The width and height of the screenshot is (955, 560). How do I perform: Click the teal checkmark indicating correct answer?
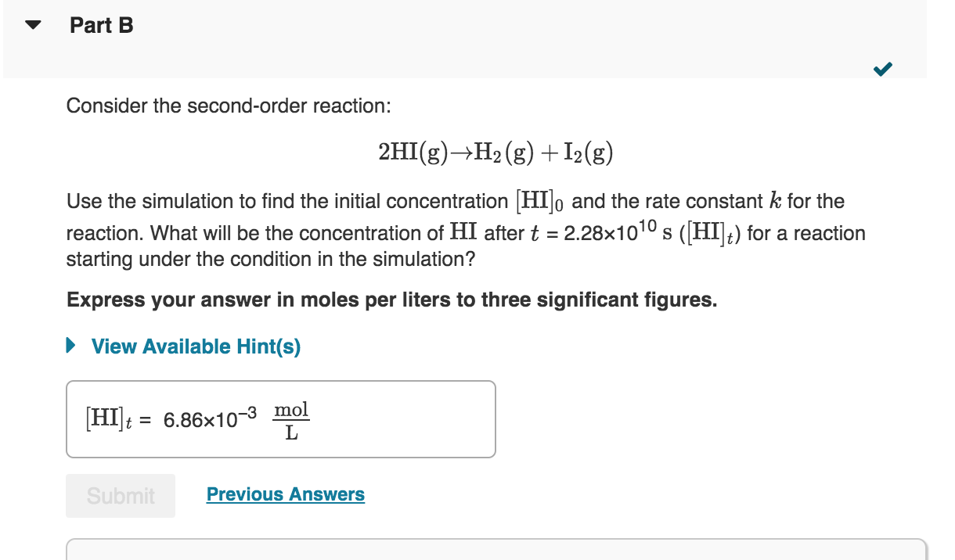882,68
